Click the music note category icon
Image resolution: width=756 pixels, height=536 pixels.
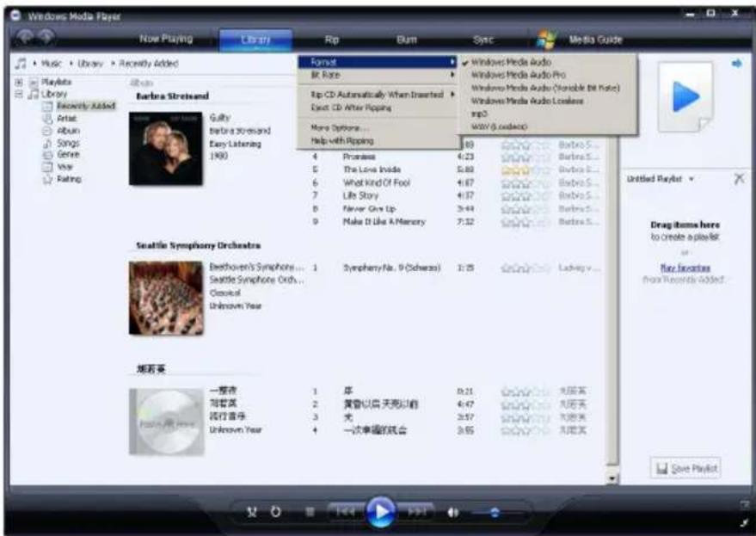[x=21, y=63]
